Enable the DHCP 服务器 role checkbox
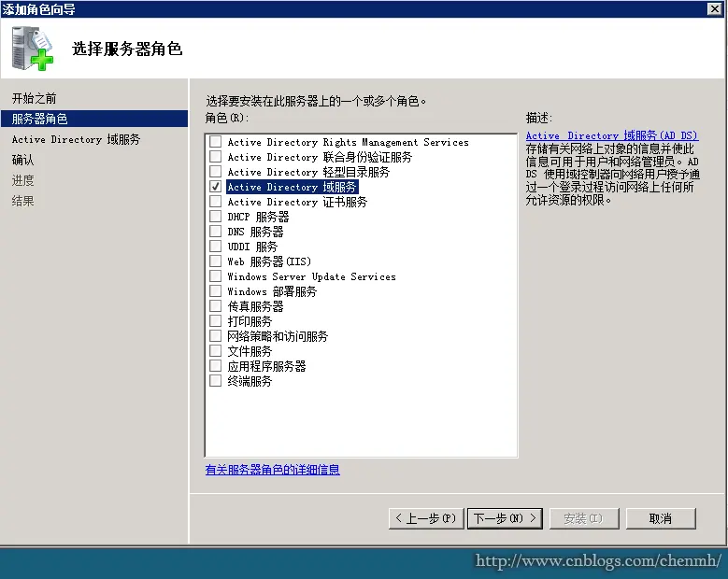728x579 pixels. 216,217
